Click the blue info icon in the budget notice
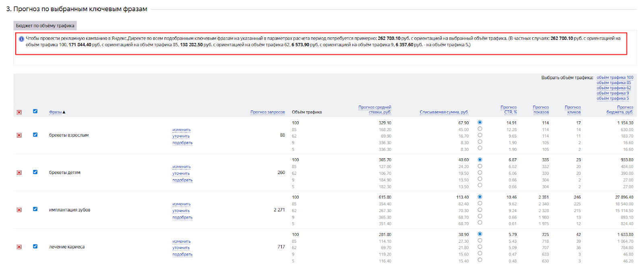The height and width of the screenshot is (264, 644). point(21,39)
